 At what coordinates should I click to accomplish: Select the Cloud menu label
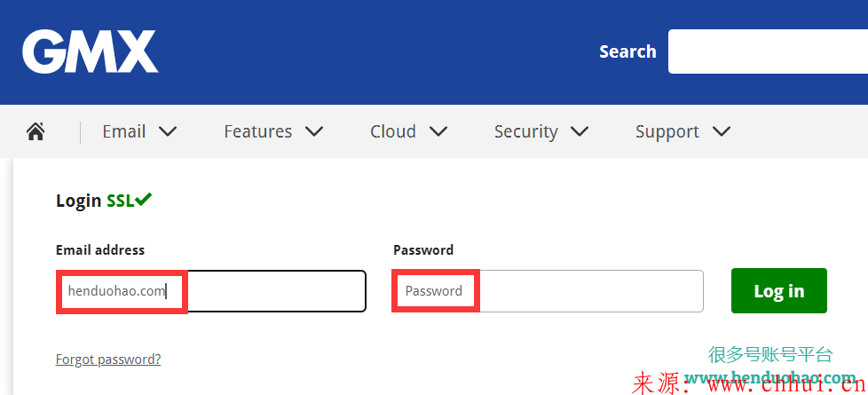[x=393, y=132]
